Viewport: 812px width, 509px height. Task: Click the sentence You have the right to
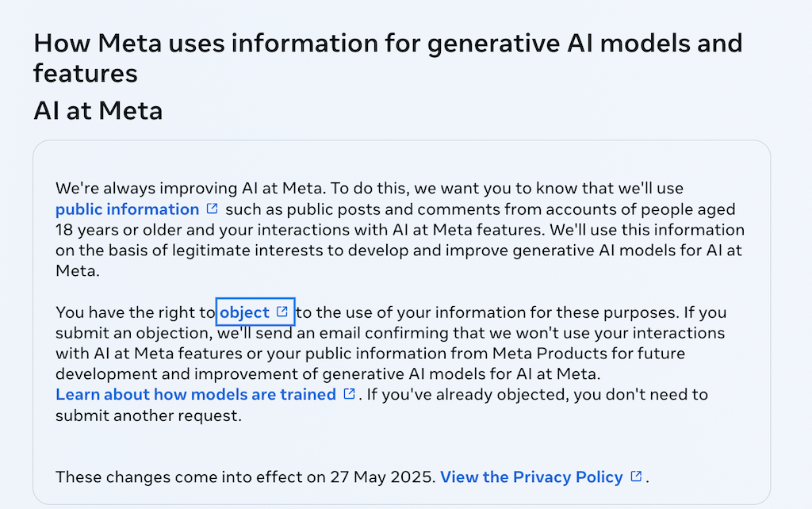click(x=135, y=312)
